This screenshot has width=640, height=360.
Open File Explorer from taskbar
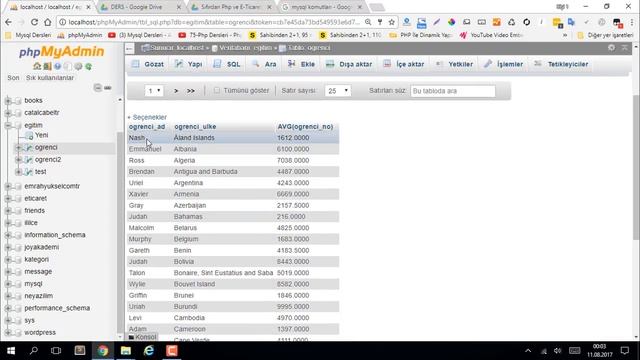(126, 351)
